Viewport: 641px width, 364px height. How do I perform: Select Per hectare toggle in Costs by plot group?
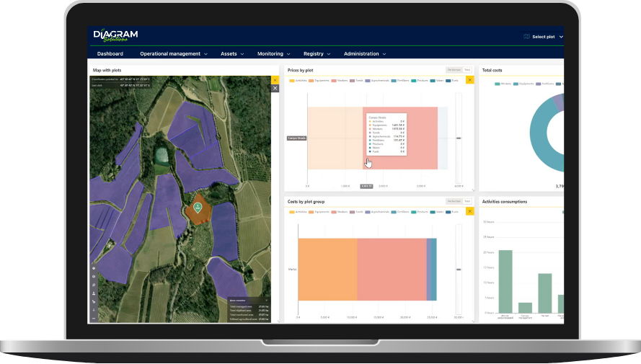point(454,201)
